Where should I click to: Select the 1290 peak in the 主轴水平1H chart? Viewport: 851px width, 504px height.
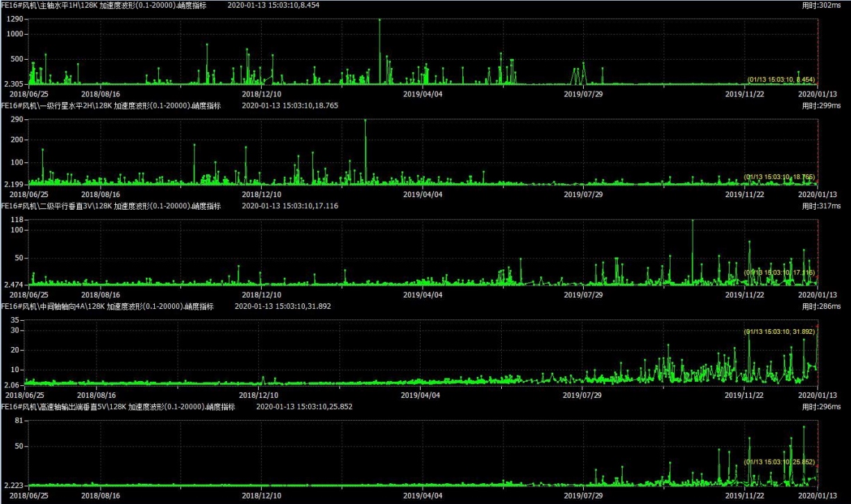click(x=380, y=20)
